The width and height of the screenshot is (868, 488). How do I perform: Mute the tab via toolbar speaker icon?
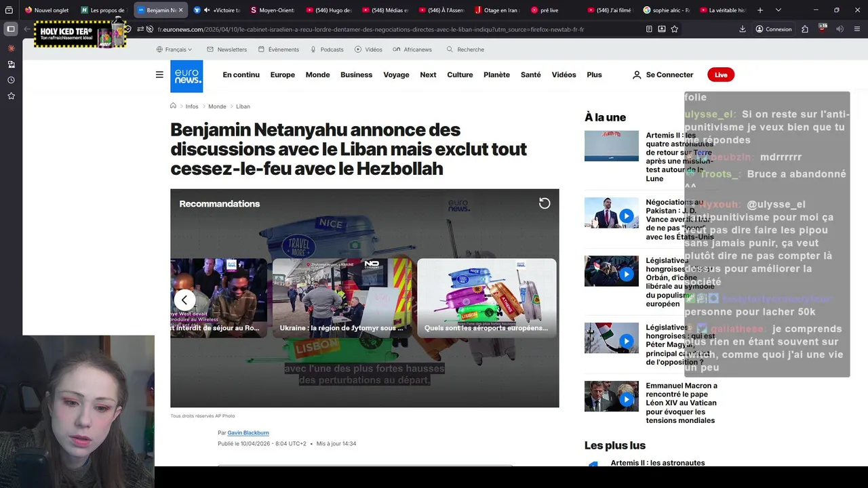tap(840, 29)
